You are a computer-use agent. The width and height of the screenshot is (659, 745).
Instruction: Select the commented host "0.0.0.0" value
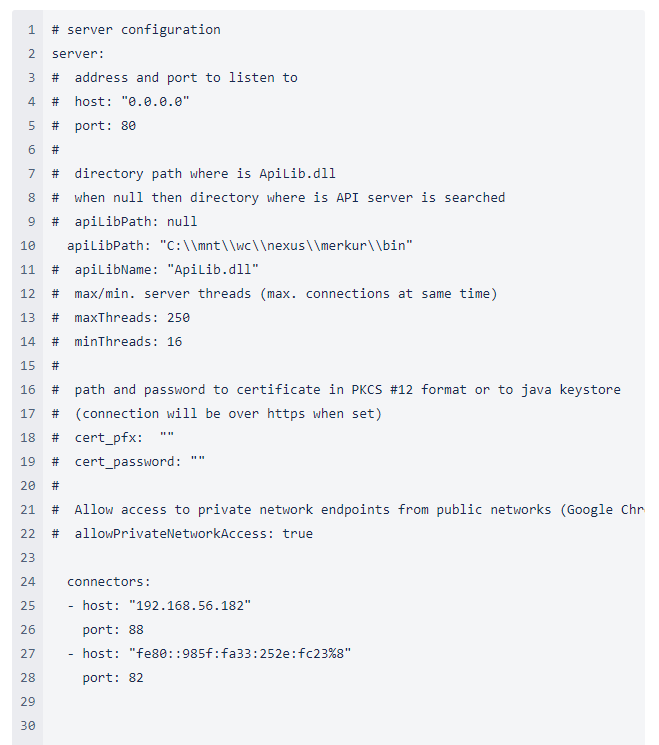155,102
